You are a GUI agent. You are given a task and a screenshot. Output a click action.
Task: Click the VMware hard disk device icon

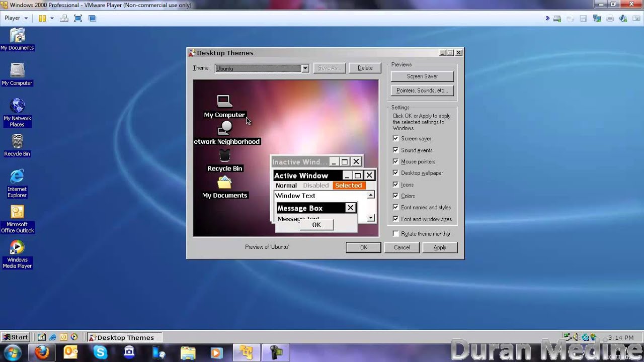(x=557, y=19)
